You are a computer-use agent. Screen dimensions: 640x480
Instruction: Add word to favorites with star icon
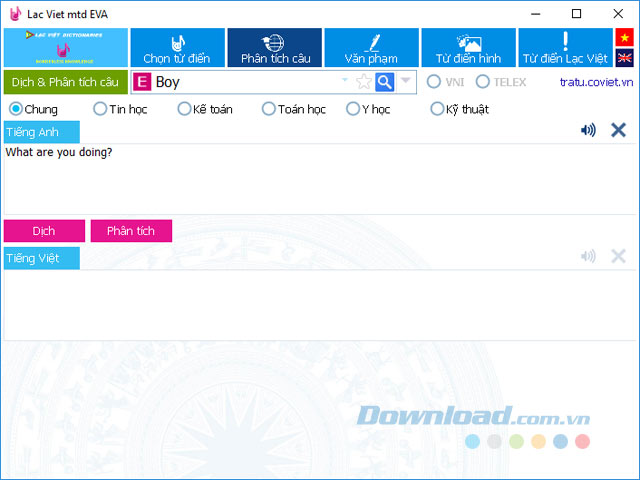(363, 82)
